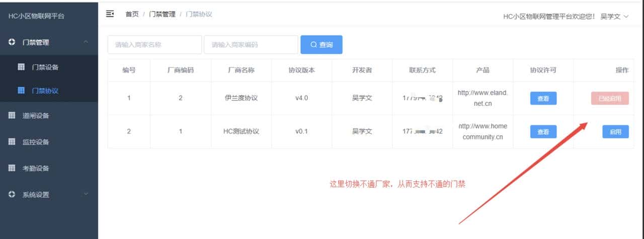Image resolution: width=644 pixels, height=239 pixels.
Task: View license for 伊兰度协议 row
Action: tap(543, 98)
